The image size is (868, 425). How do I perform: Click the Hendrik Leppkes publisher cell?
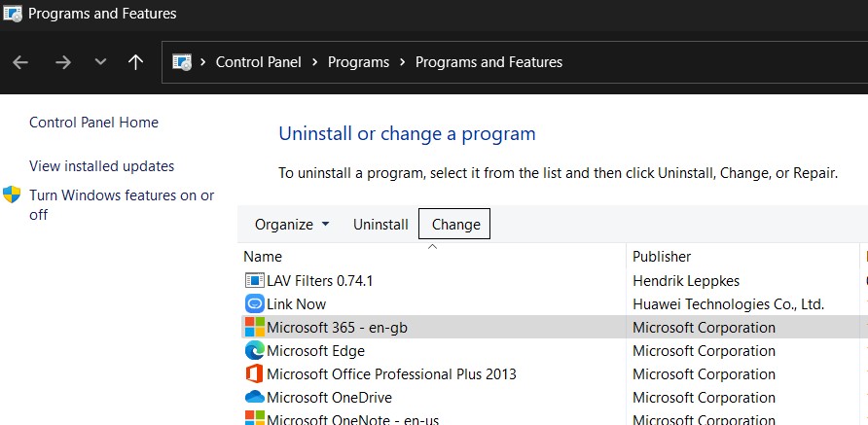[686, 280]
